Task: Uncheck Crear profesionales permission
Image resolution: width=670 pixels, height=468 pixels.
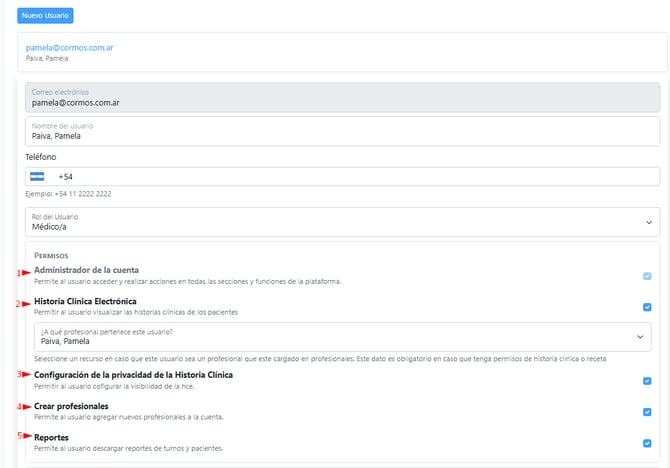Action: coord(647,412)
